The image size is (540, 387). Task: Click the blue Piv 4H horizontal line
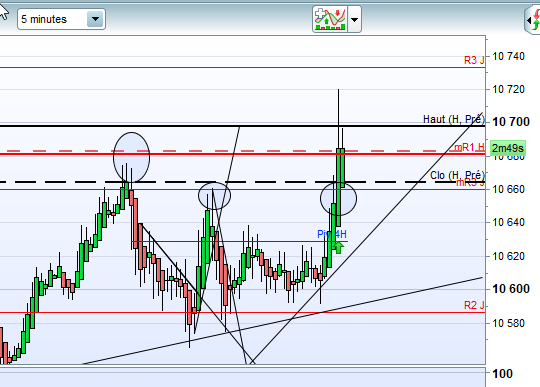239,241
